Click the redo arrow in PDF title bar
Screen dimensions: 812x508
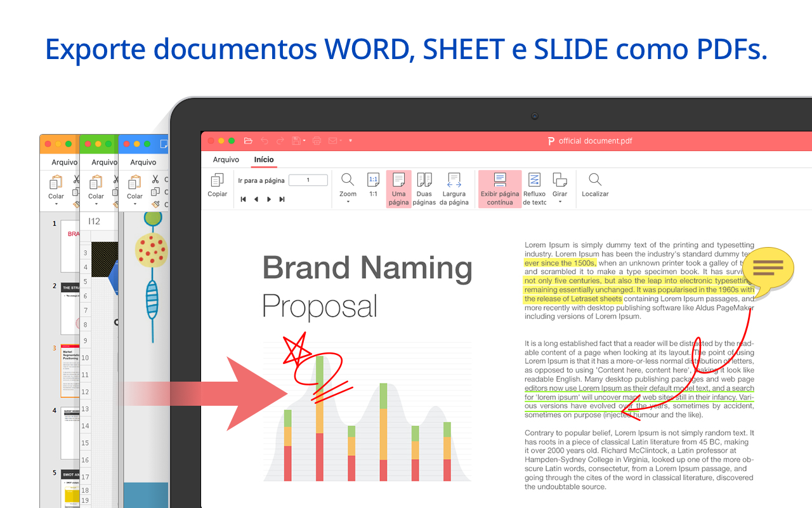(280, 140)
